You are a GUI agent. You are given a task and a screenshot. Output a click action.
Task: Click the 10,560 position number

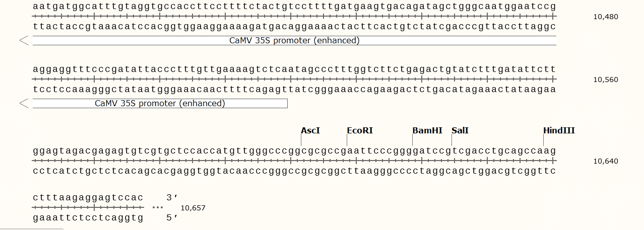606,80
